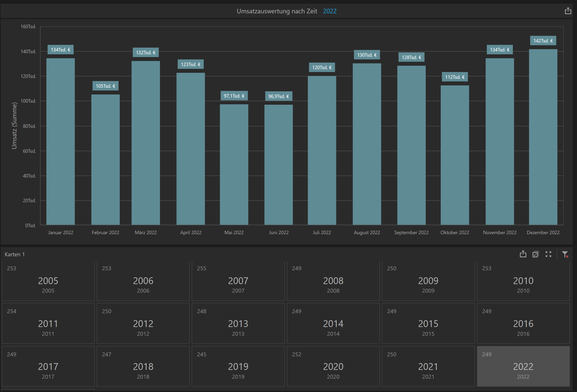Click the 142Tsd. € data label
This screenshot has width=577, height=392.
(543, 41)
